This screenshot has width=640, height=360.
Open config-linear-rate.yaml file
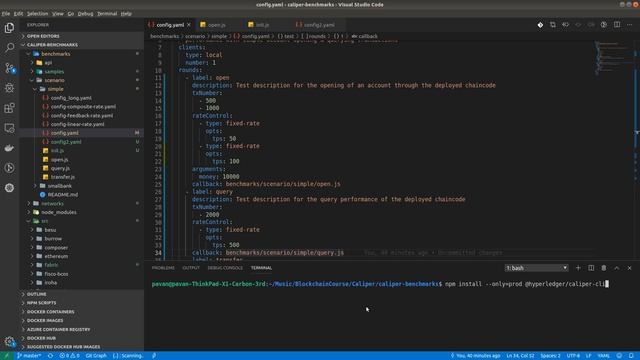(78, 124)
